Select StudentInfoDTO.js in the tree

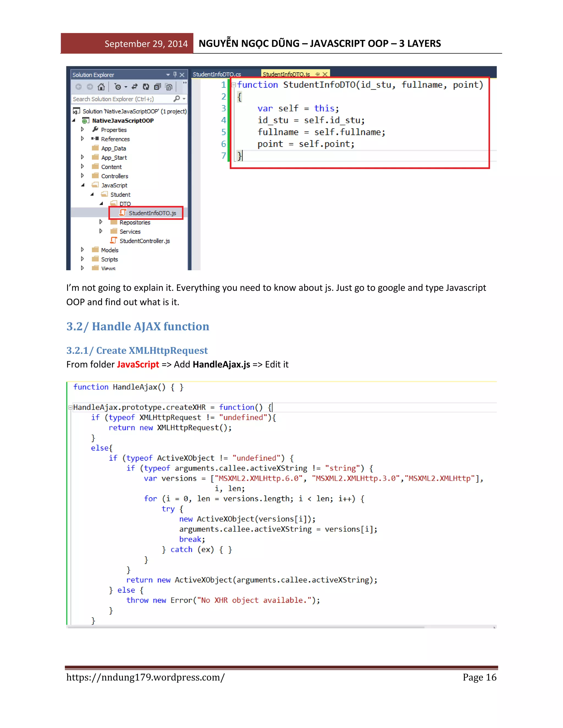(152, 213)
